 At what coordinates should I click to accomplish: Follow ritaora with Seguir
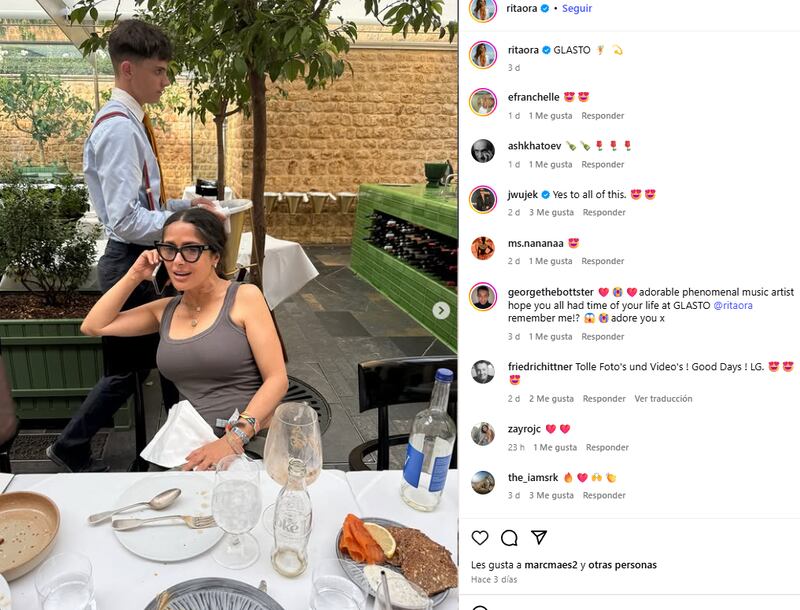(x=577, y=8)
